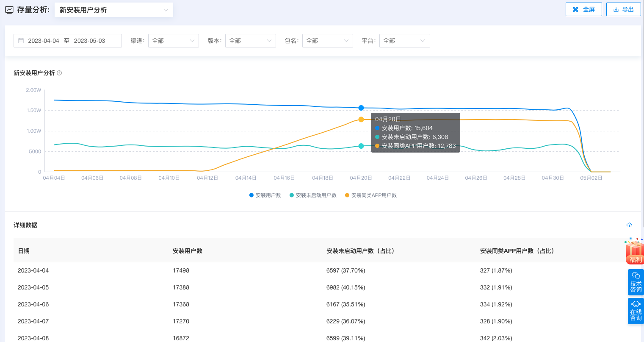Click blue data point on 04月20日

point(361,108)
